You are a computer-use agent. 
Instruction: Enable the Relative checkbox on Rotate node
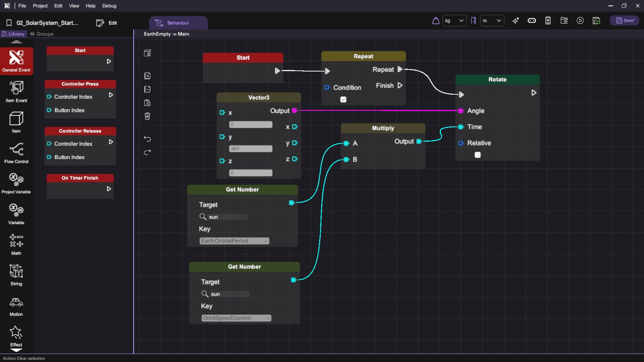[478, 155]
